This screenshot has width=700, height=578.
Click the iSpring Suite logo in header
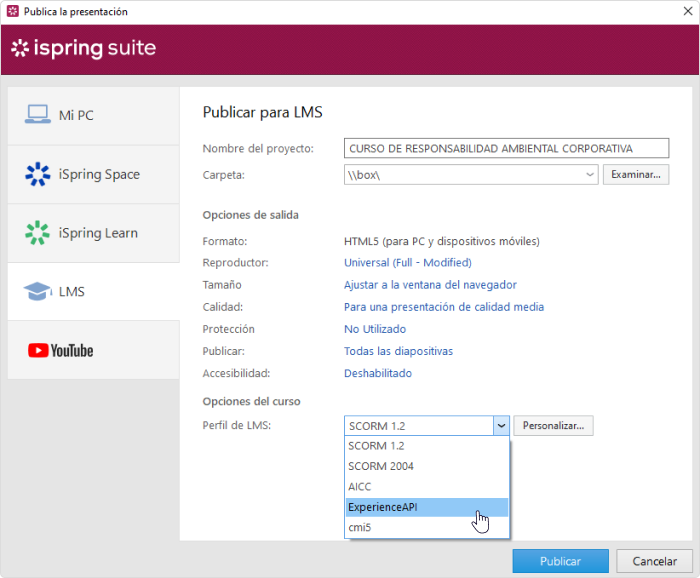83,48
